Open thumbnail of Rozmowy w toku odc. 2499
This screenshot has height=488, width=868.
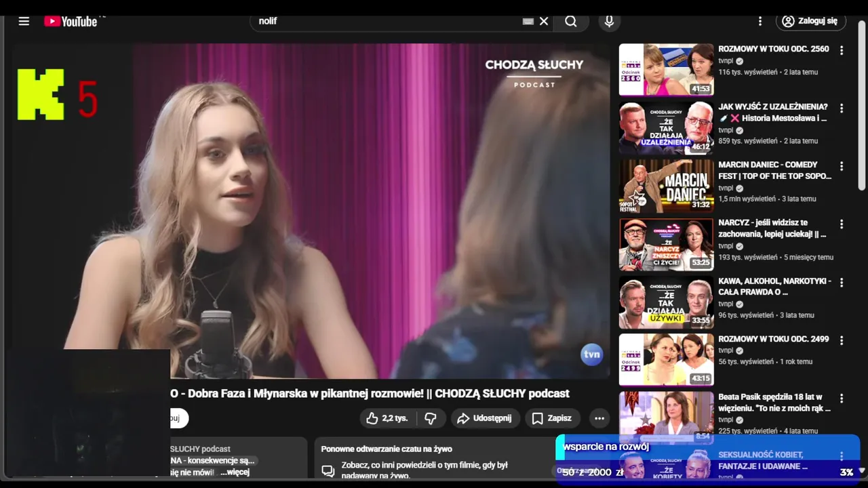click(666, 360)
